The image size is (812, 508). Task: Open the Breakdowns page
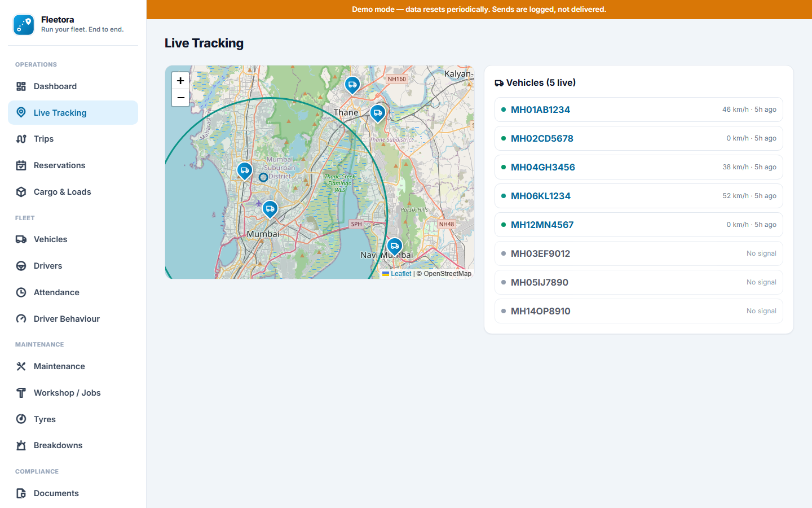pyautogui.click(x=73, y=445)
